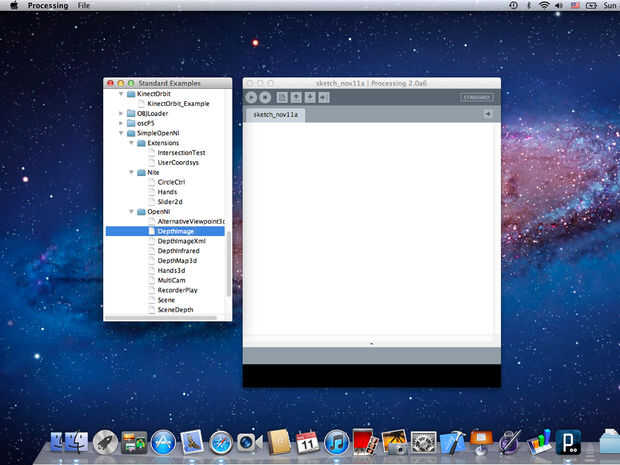Collapse the Nite folder
This screenshot has height=465, width=620.
coord(131,172)
